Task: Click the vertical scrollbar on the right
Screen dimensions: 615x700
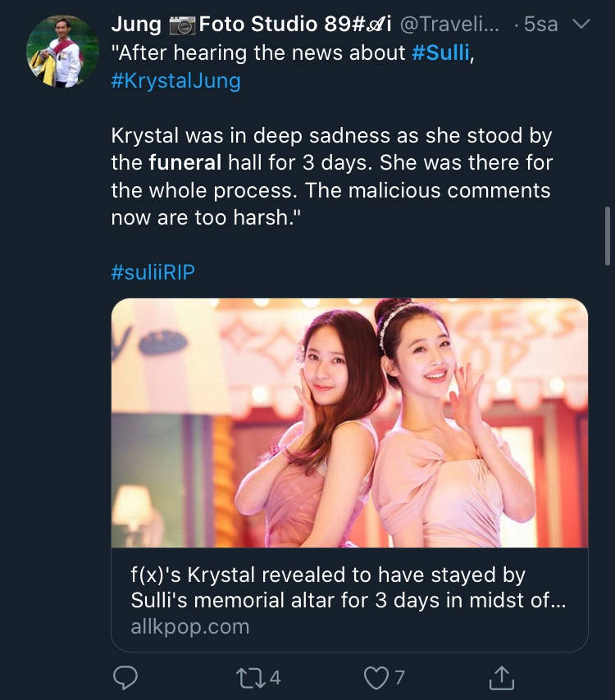Action: tap(607, 238)
